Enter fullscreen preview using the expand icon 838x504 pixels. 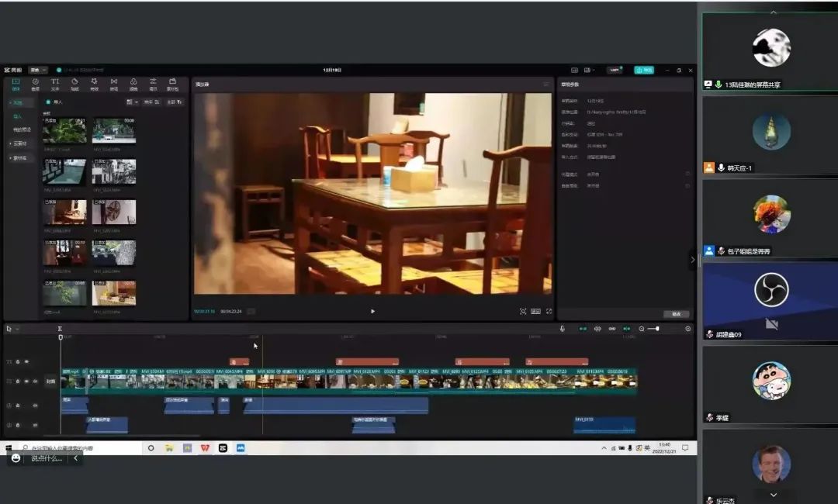pos(549,311)
